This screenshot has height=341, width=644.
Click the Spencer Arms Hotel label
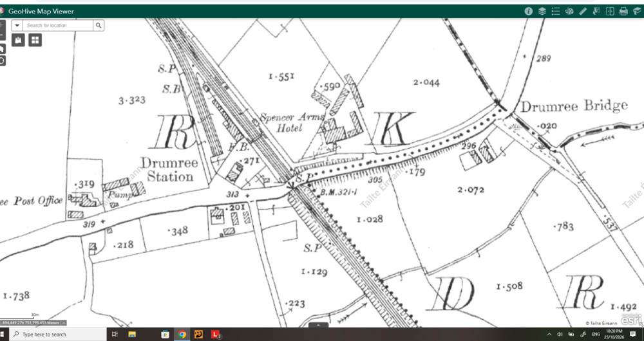pos(292,122)
